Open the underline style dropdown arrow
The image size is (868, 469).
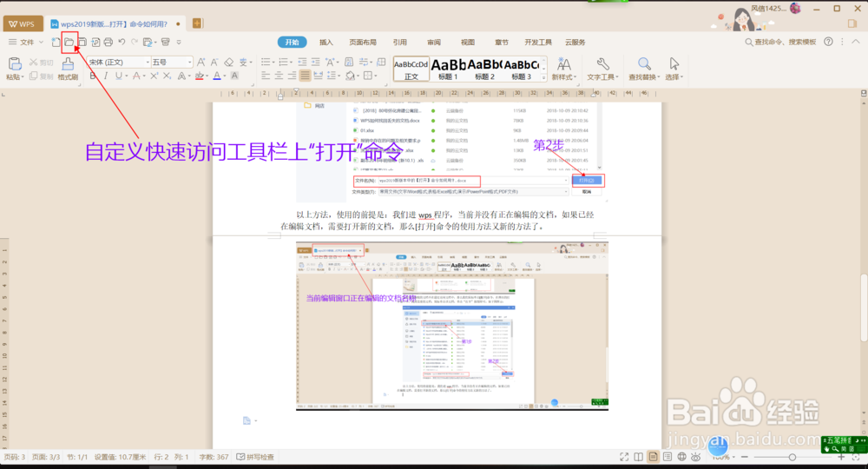127,76
